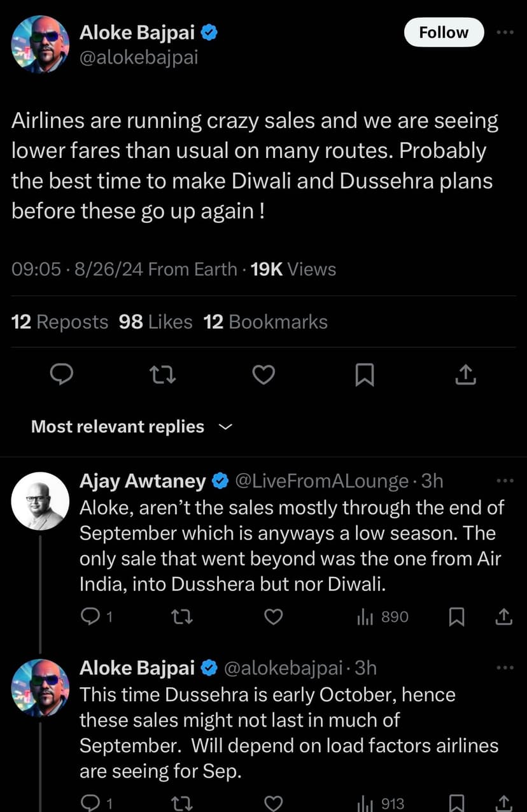Share the main tweet via upload icon
Viewport: 527px width, 812px height.
pos(466,376)
